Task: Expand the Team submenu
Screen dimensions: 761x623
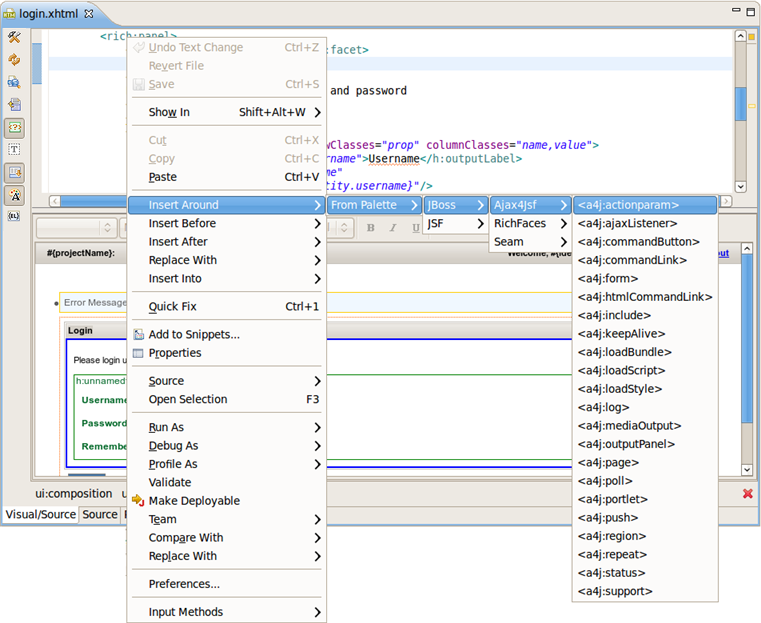Action: [227, 519]
